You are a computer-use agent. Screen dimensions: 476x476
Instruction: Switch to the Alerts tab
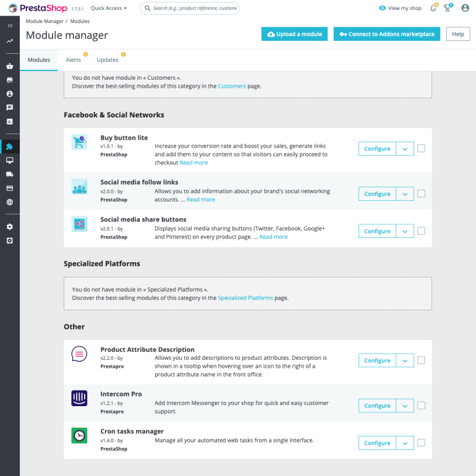point(74,60)
